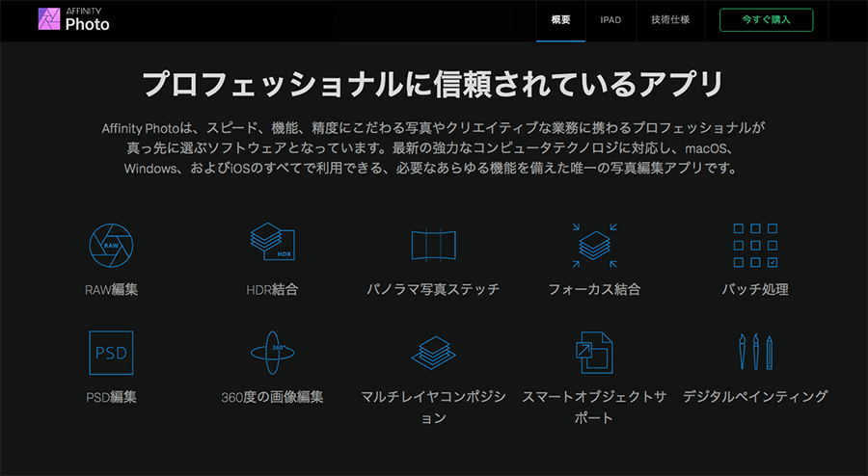
Task: Click the multi-layer composition icon
Action: click(x=433, y=353)
